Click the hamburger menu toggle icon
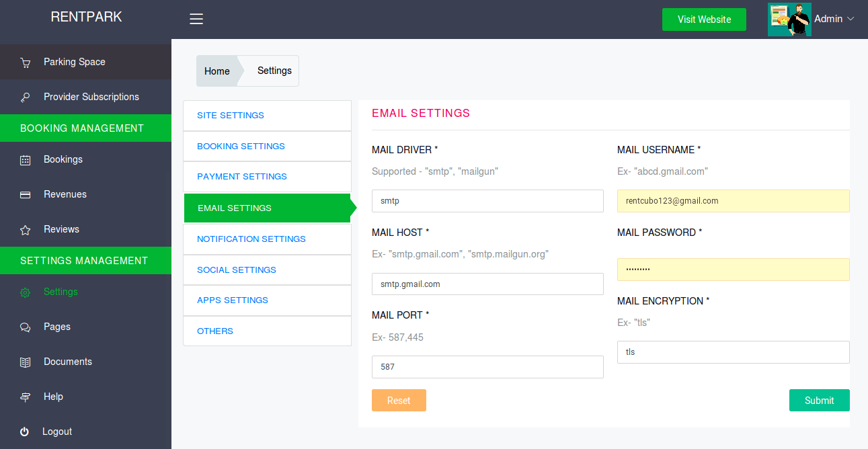Screen dimensions: 868x449 click(196, 19)
